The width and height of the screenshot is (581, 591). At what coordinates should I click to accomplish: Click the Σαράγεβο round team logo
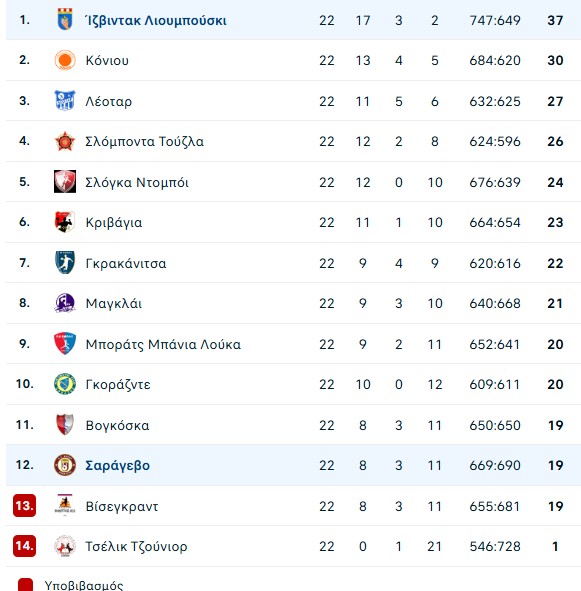pyautogui.click(x=65, y=465)
